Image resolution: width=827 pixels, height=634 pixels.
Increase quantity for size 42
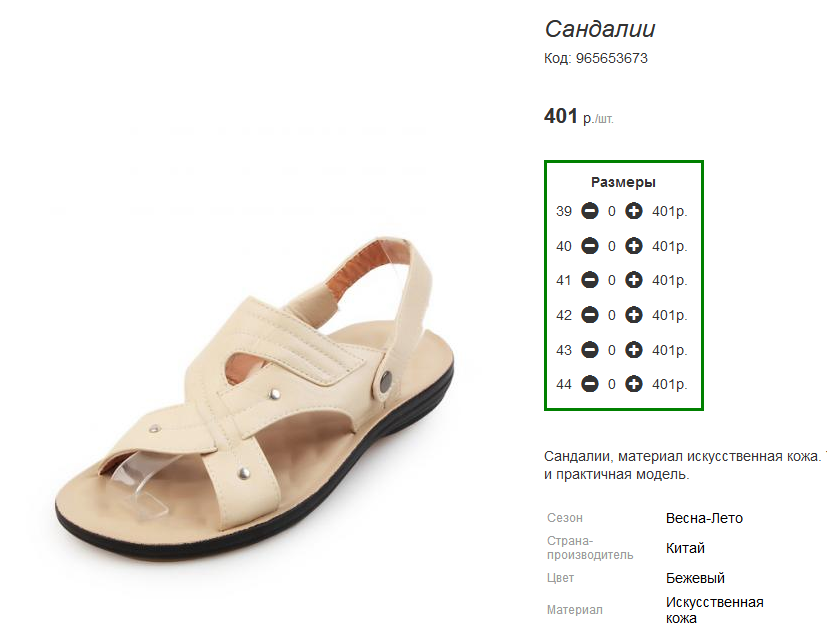point(633,315)
